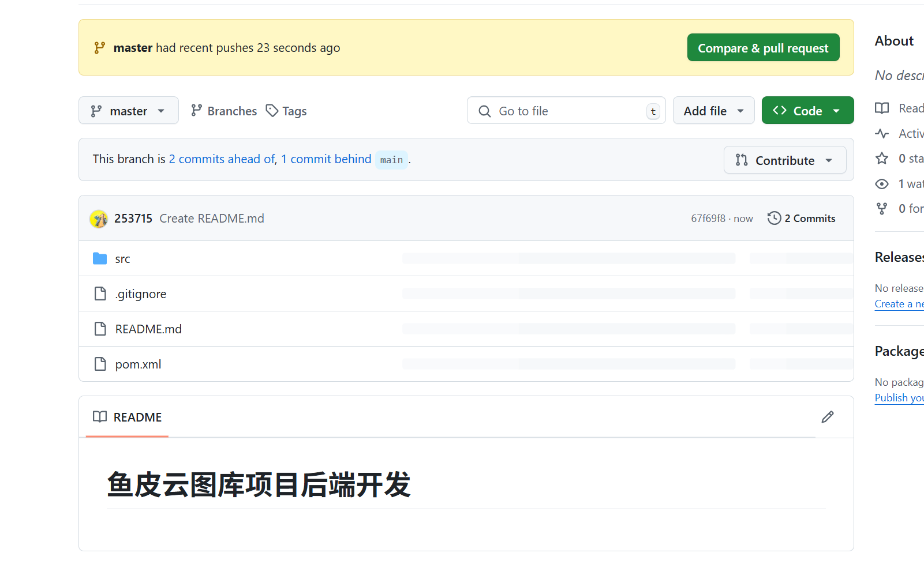Click the pencil edit README icon

(x=827, y=417)
